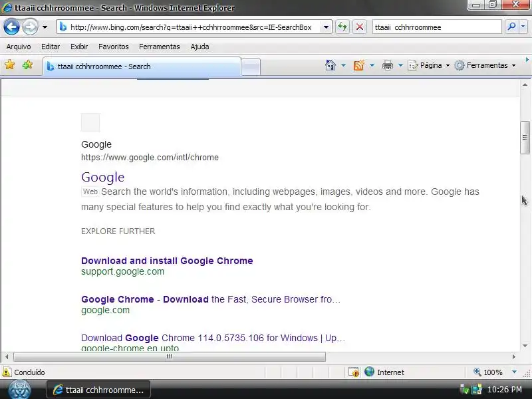Expand the command bar overflow chevron
Screen dimensions: 532x399
coord(527,60)
